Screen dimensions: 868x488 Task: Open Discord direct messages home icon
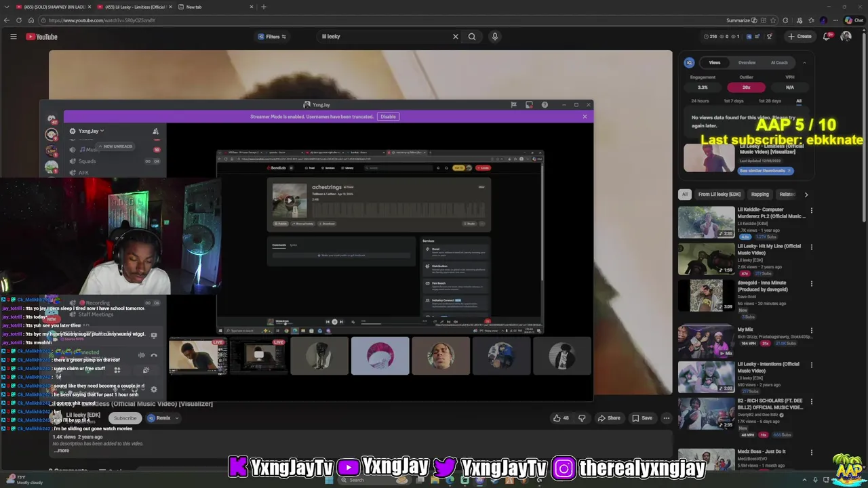51,119
